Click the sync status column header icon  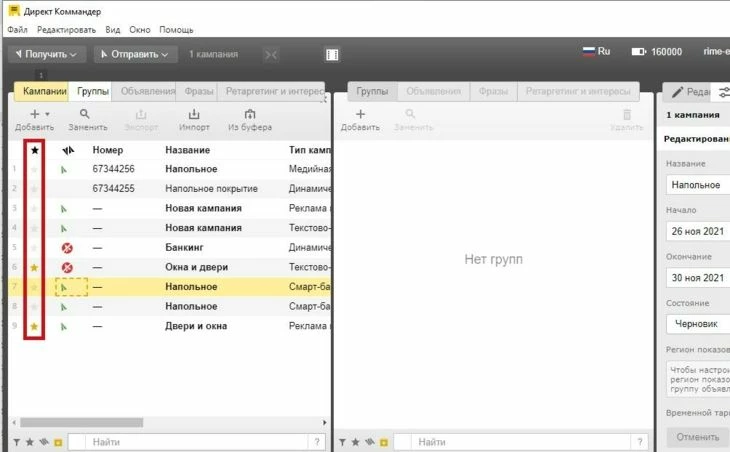68,150
